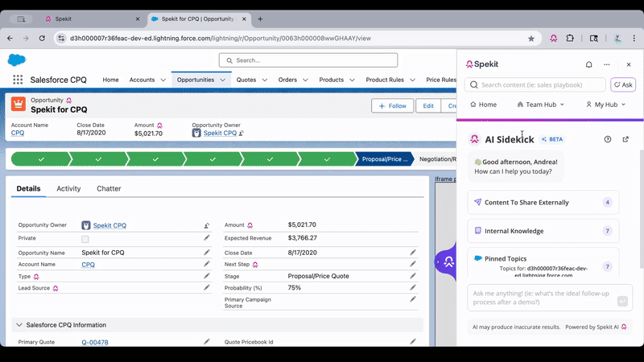The image size is (644, 362).
Task: Click the Edit button
Action: tap(428, 106)
